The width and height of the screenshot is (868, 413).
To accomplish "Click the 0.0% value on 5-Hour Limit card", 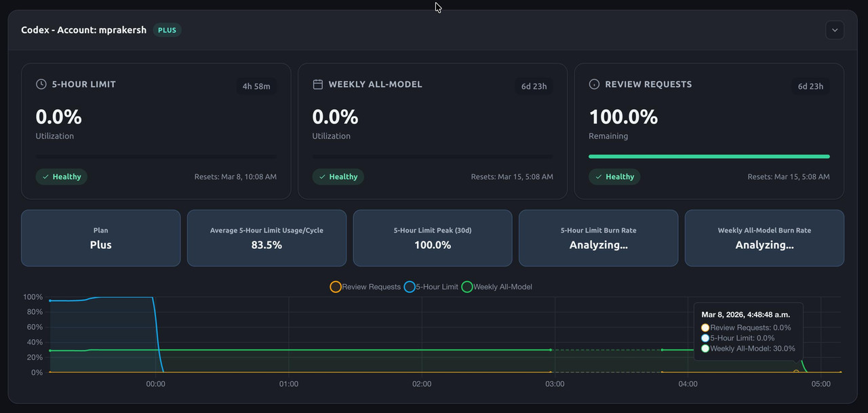I will click(59, 117).
